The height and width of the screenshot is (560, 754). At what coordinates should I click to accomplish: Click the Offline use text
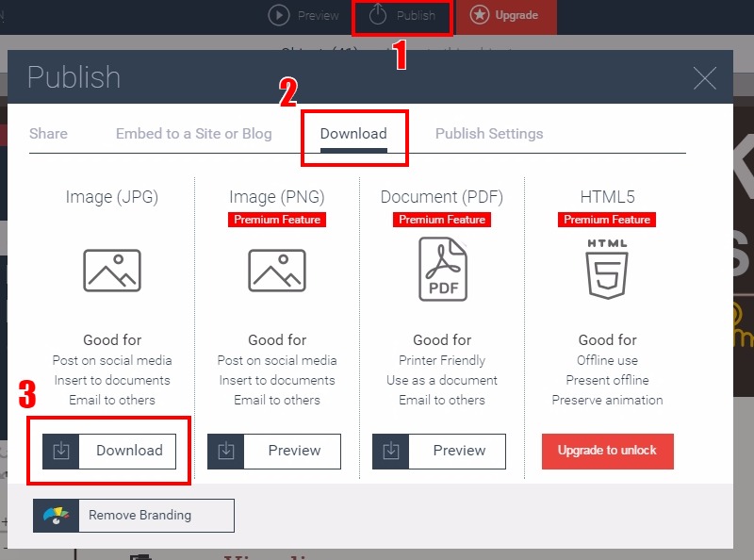point(607,360)
